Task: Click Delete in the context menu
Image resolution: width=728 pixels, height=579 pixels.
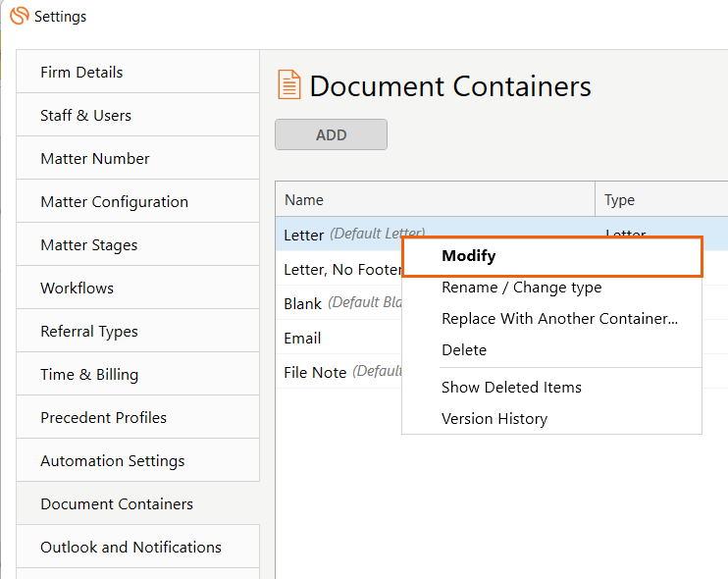Action: pos(464,350)
